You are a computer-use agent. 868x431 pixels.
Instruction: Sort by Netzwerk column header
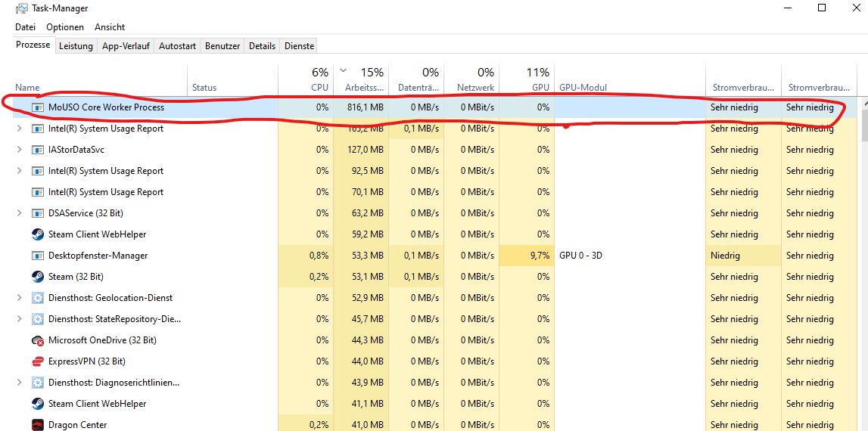tap(471, 79)
